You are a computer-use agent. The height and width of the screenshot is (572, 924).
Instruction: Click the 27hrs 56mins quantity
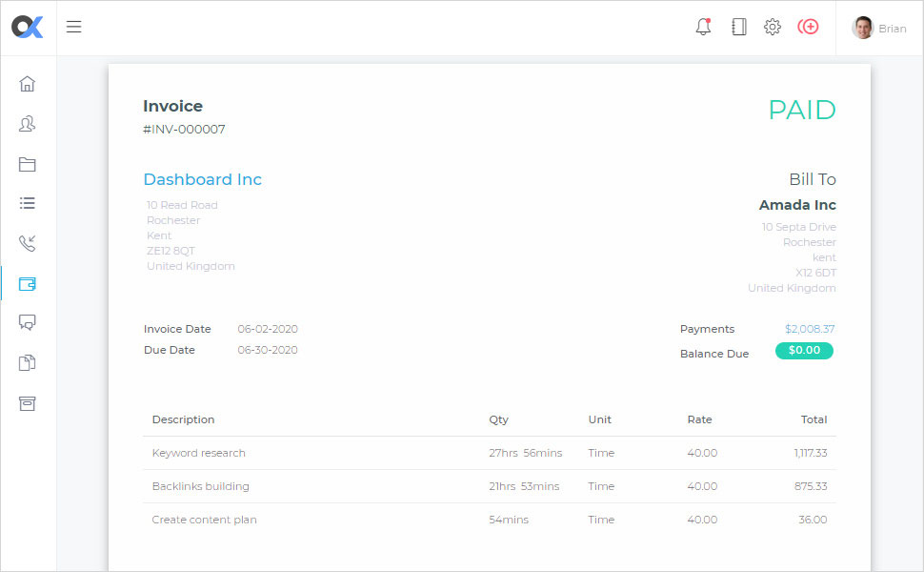(x=525, y=453)
